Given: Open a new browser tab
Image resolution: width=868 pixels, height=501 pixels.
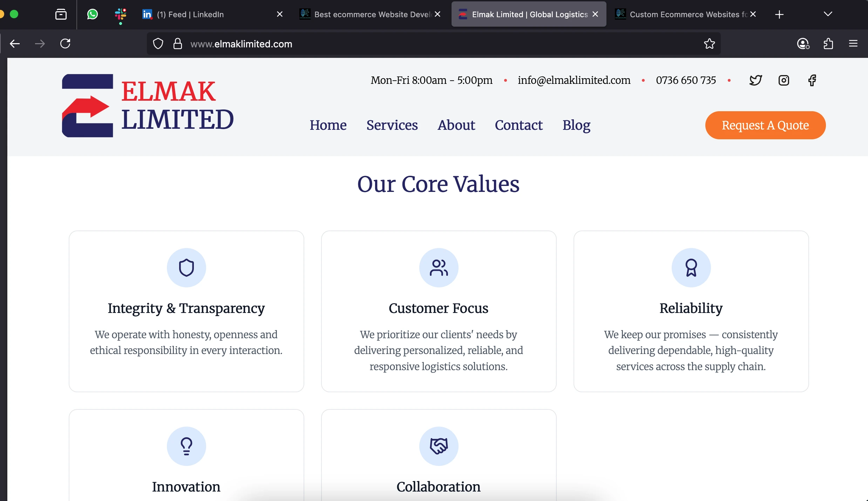Looking at the screenshot, I should (x=779, y=14).
